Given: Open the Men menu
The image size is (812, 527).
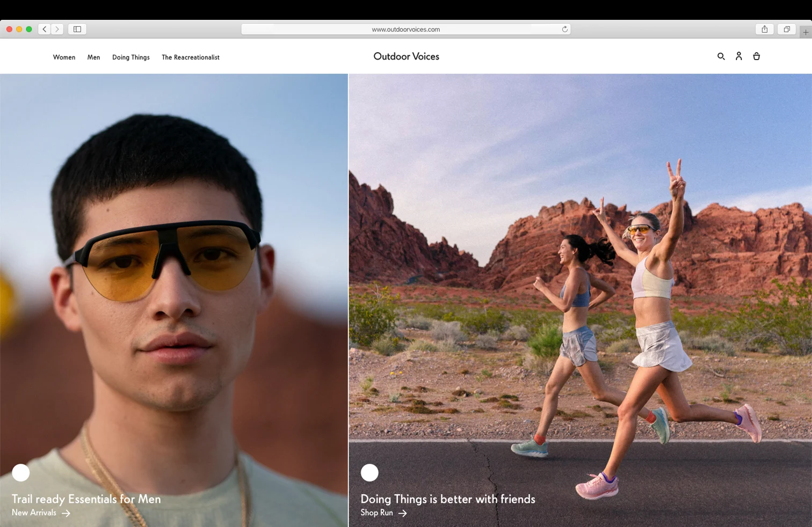Looking at the screenshot, I should 93,57.
